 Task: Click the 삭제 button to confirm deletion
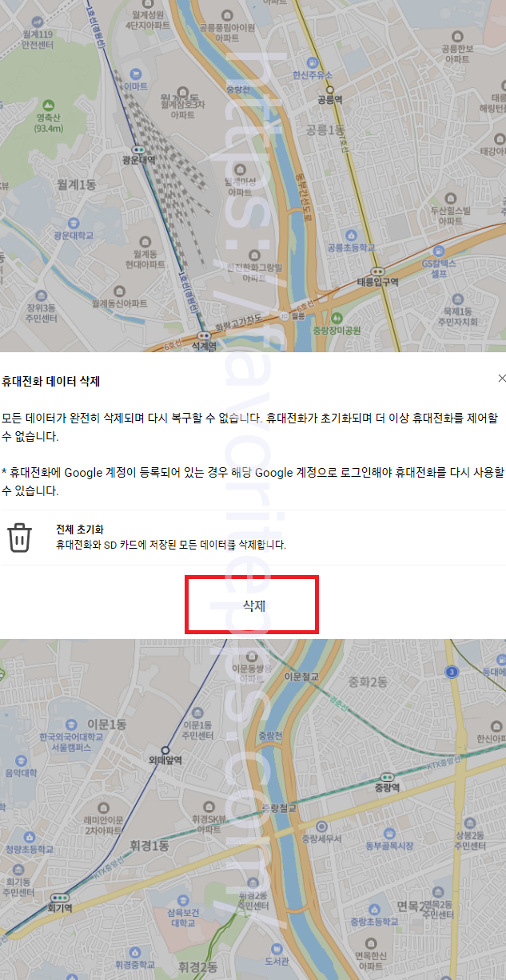[253, 605]
